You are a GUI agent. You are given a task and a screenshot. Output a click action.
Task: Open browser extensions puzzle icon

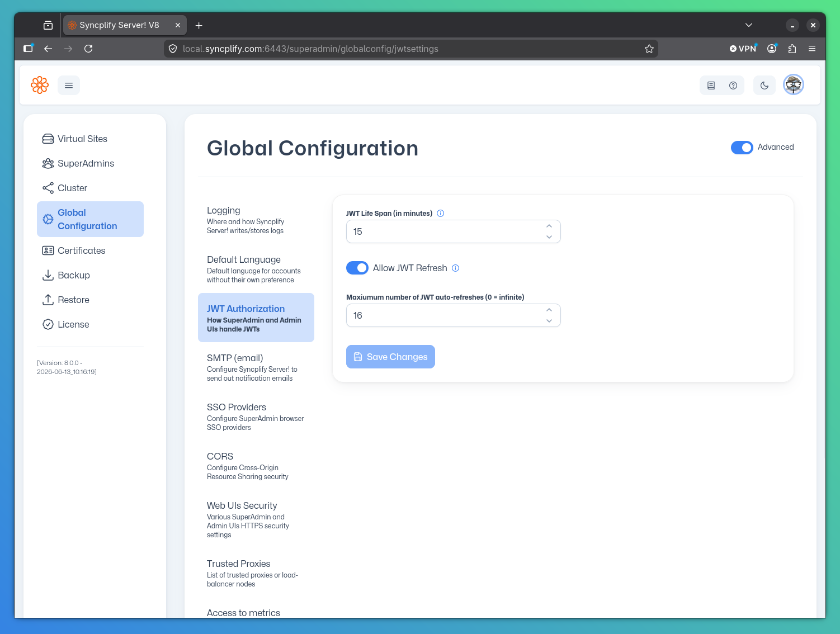[x=792, y=49]
